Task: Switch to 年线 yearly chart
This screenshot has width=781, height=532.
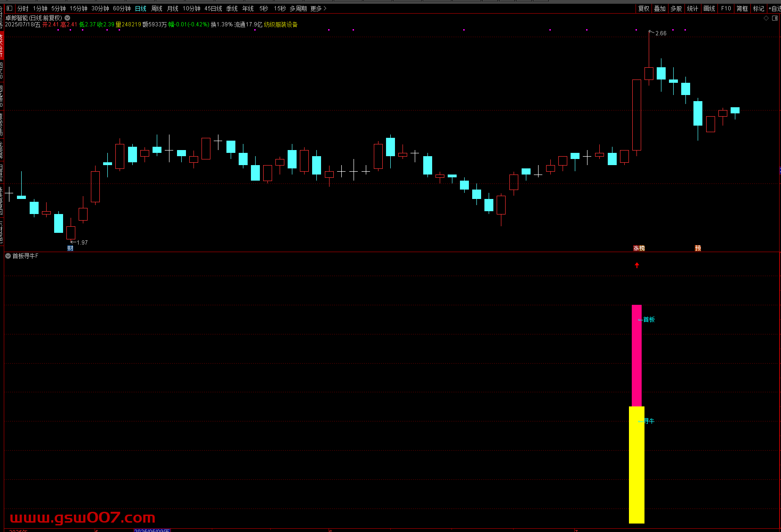Action: pos(248,8)
